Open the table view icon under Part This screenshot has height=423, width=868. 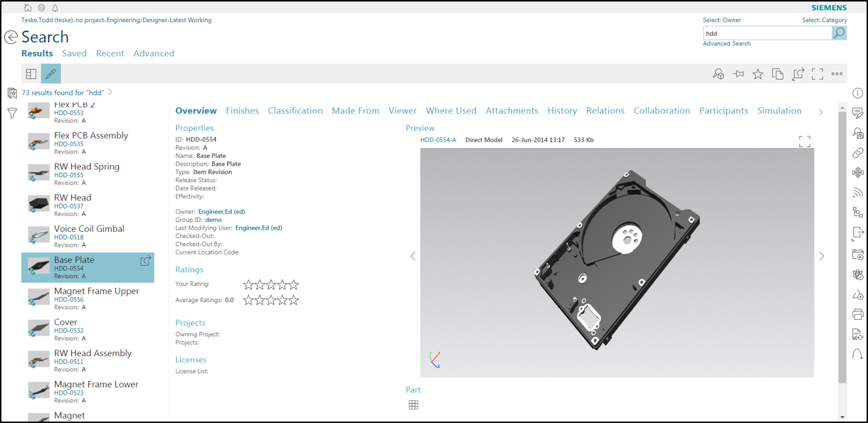[x=413, y=405]
